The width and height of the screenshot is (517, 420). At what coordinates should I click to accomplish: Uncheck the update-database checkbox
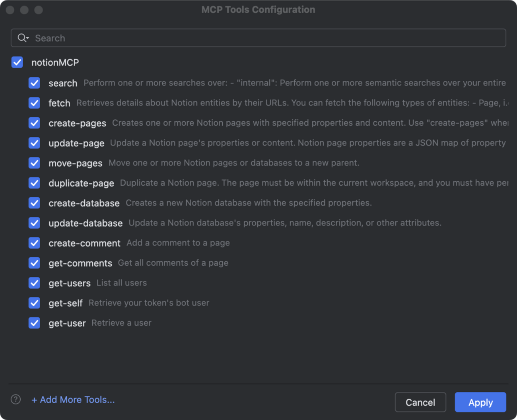click(34, 223)
